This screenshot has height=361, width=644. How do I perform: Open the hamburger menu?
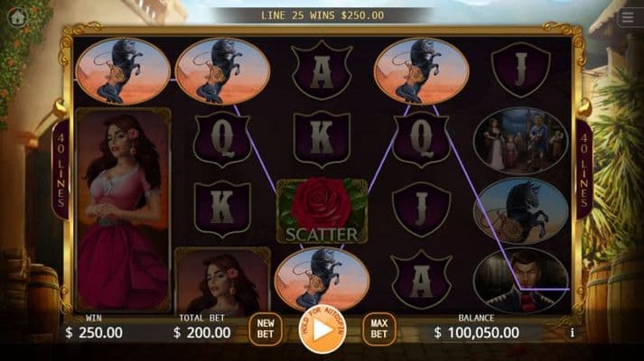(x=628, y=18)
